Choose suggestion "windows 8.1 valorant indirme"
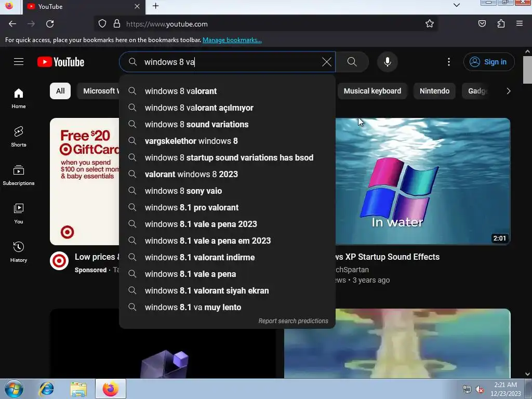Viewport: 532px width, 399px height. 228,257
